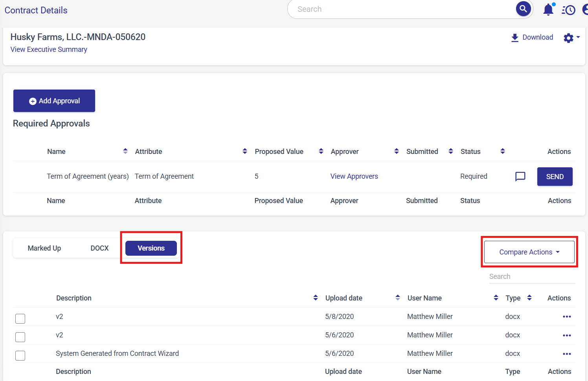Open the notifications bell
The width and height of the screenshot is (588, 381).
tap(548, 9)
